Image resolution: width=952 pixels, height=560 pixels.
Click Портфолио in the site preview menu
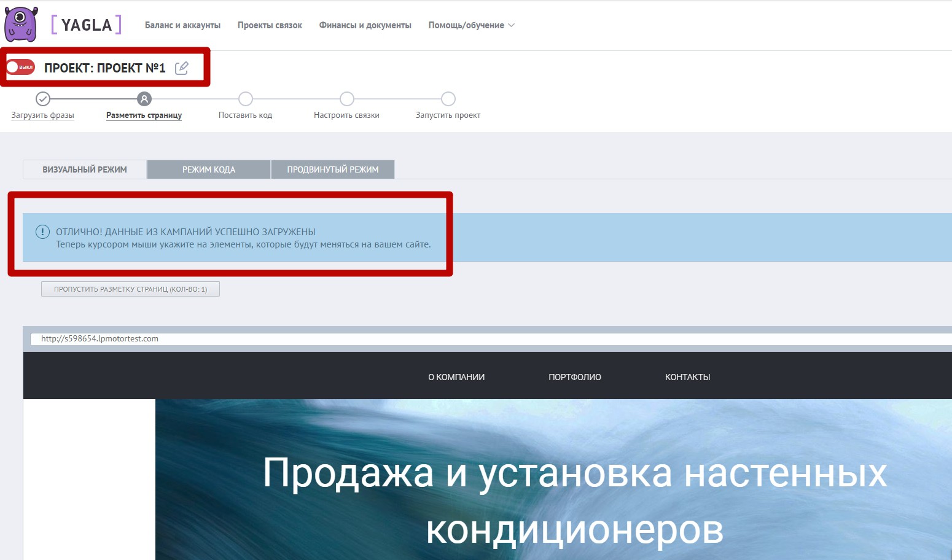click(575, 377)
